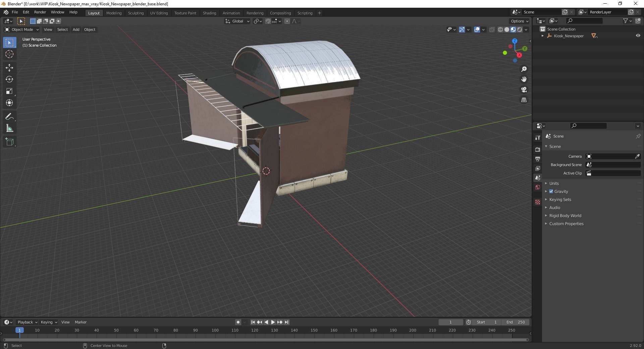644x349 pixels.
Task: Select the Select Box tool
Action: (x=9, y=43)
